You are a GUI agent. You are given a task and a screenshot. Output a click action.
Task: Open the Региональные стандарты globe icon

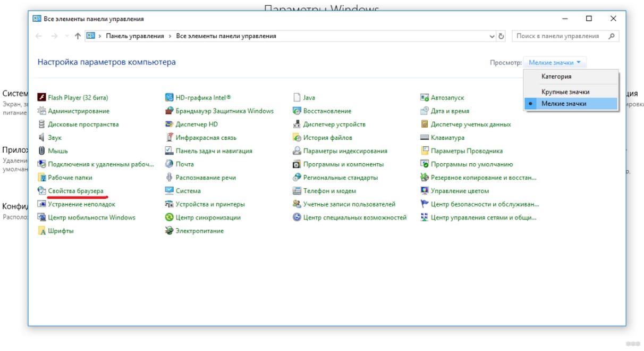tap(297, 178)
